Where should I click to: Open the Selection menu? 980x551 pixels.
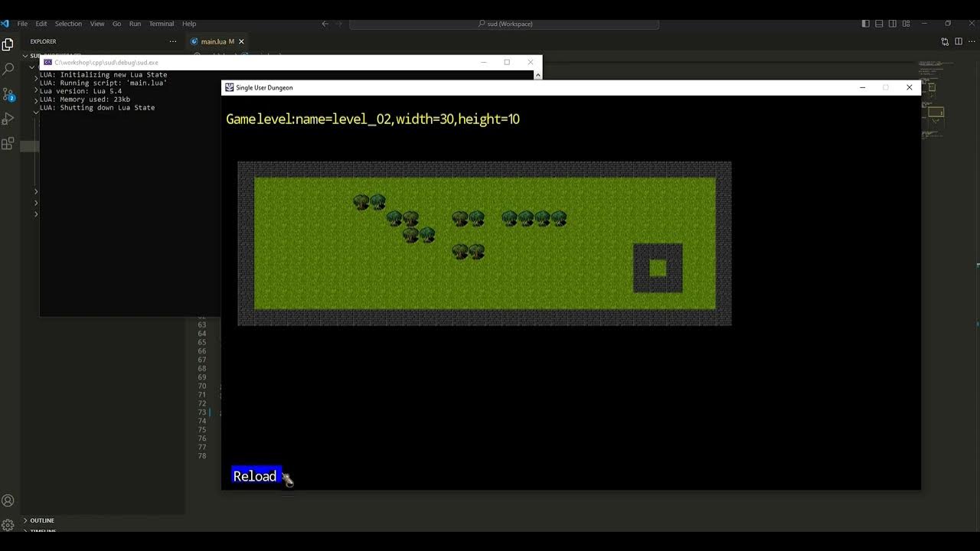pos(68,24)
